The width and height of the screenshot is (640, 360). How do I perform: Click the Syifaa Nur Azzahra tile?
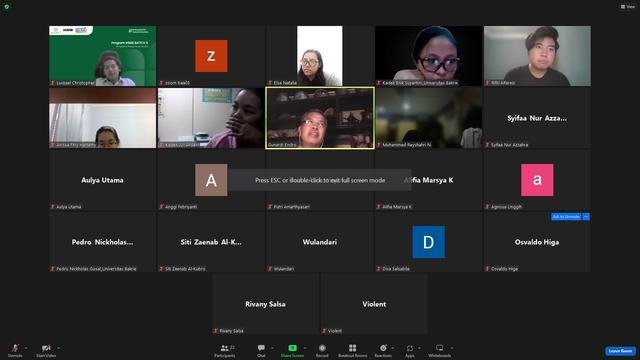tap(537, 118)
